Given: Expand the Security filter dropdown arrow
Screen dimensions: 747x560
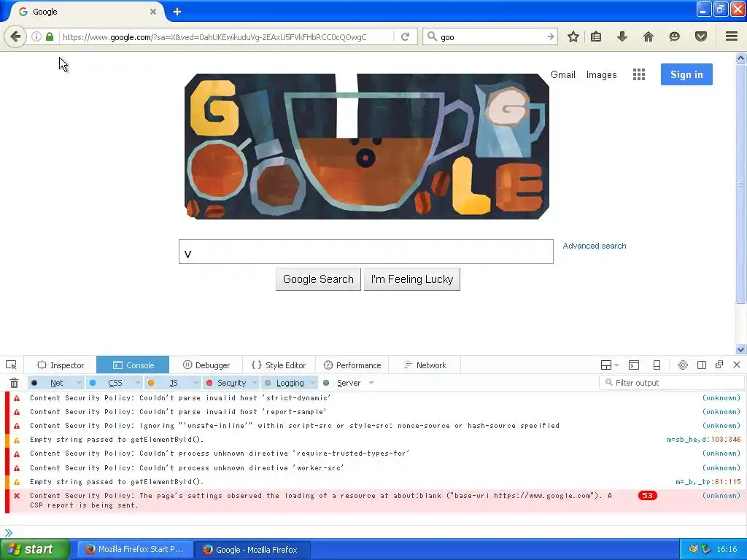Looking at the screenshot, I should [255, 383].
